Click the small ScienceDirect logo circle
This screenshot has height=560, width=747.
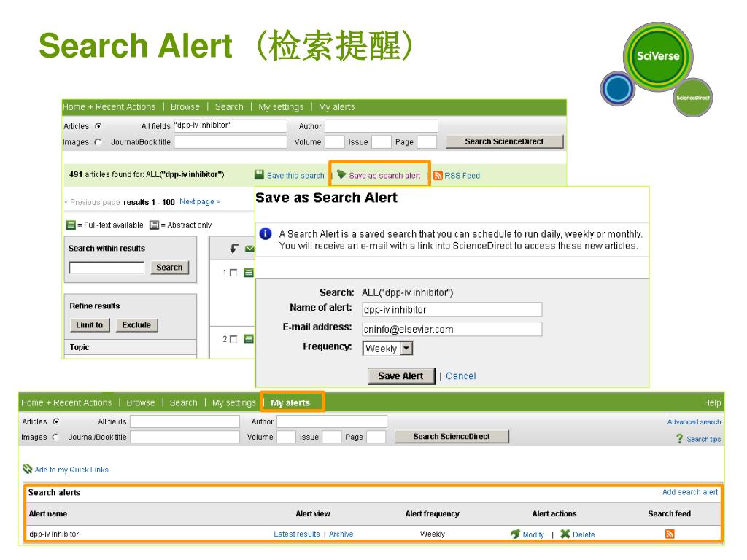pos(693,98)
